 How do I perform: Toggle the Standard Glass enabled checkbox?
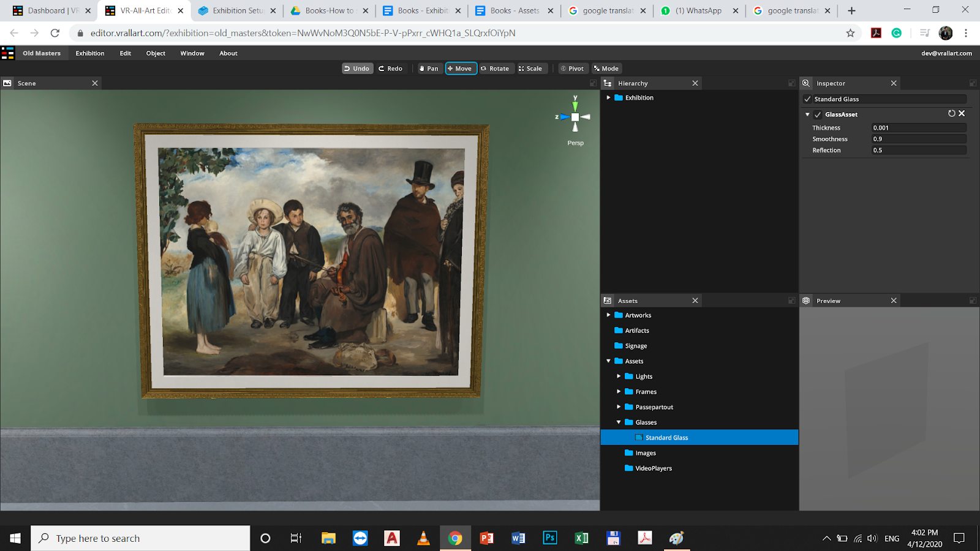[x=807, y=99]
